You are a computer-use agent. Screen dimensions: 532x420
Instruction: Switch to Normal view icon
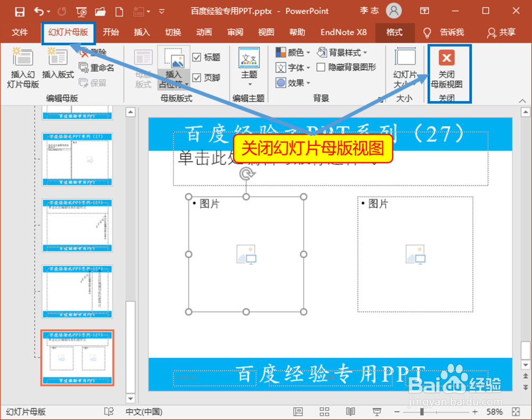click(298, 412)
